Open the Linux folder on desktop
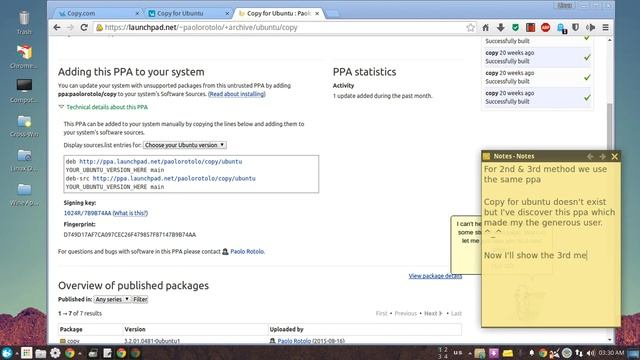640x360 pixels. pos(24,159)
